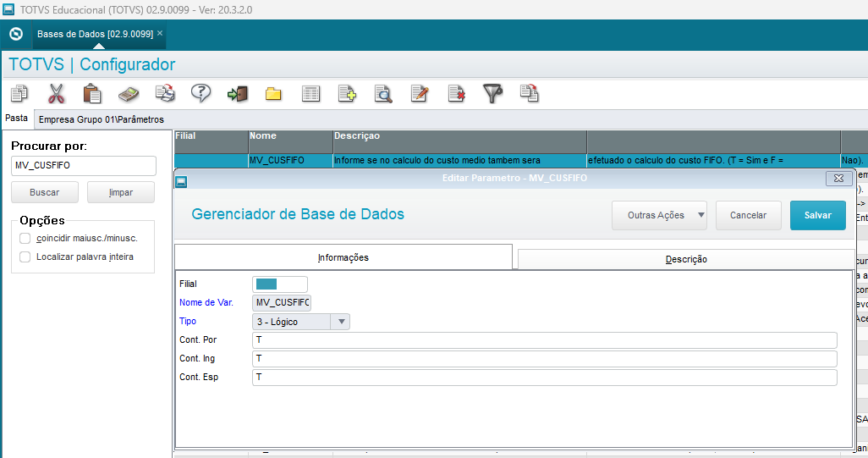
Task: Click the Nome de Var. field
Action: point(282,303)
